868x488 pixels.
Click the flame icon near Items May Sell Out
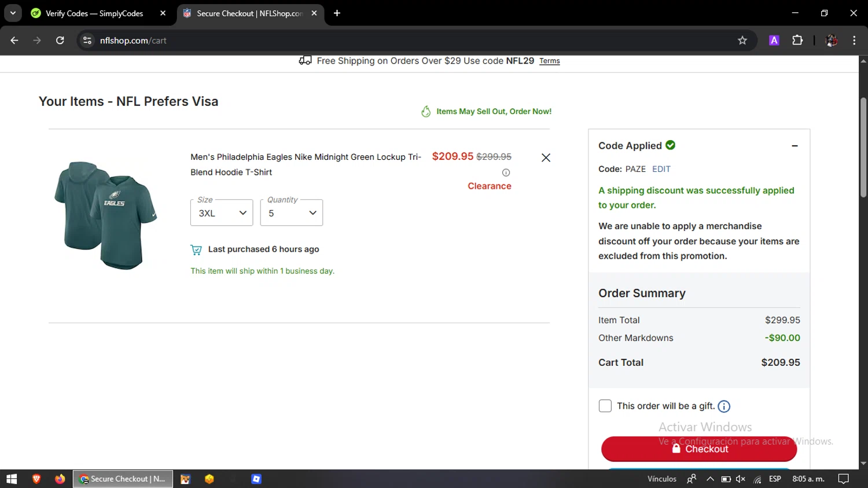pos(426,111)
